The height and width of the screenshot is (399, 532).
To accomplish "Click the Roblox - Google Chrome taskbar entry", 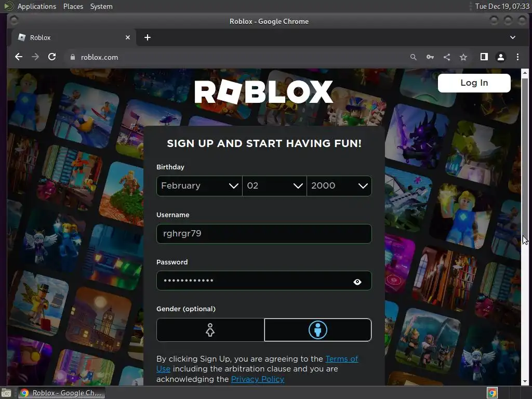I will [x=61, y=393].
